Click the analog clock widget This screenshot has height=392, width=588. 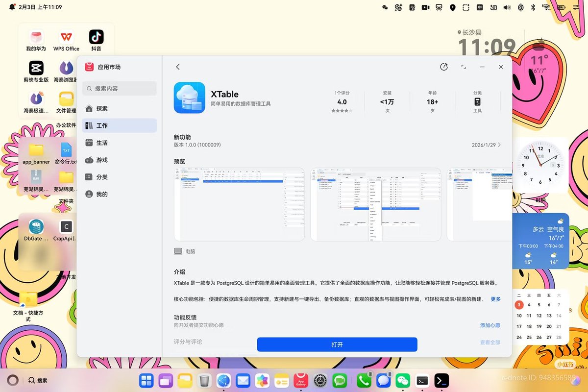click(540, 165)
